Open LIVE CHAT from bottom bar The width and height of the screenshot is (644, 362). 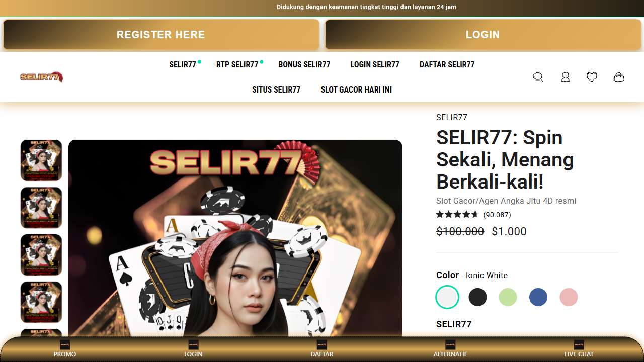[x=579, y=349]
